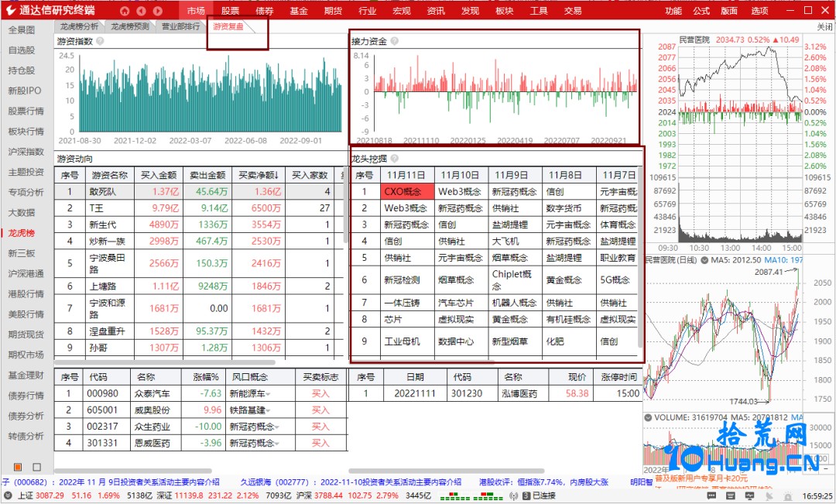Select stock 泓博医药 in the limit-up table
This screenshot has height=504, width=836.
point(519,393)
